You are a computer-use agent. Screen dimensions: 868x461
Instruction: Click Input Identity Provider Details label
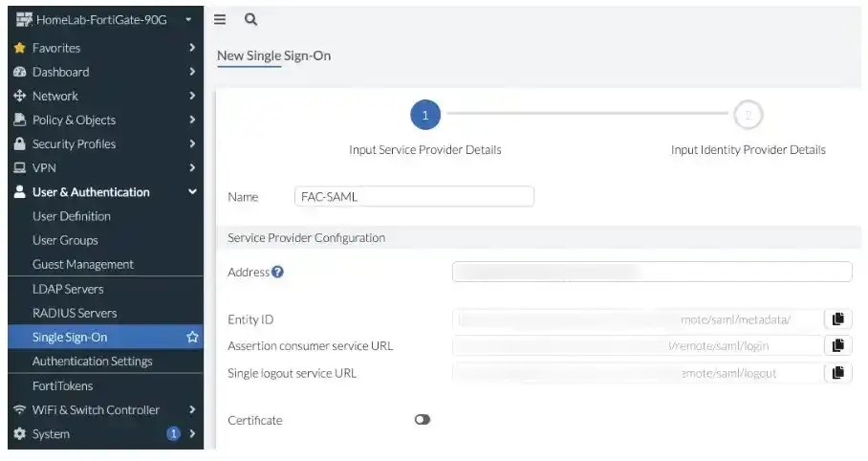click(748, 149)
